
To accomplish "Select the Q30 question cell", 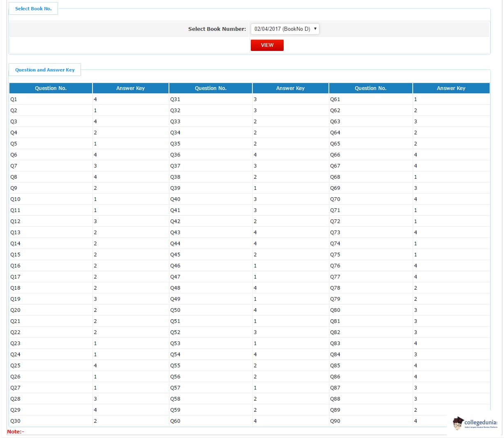I will [x=15, y=421].
